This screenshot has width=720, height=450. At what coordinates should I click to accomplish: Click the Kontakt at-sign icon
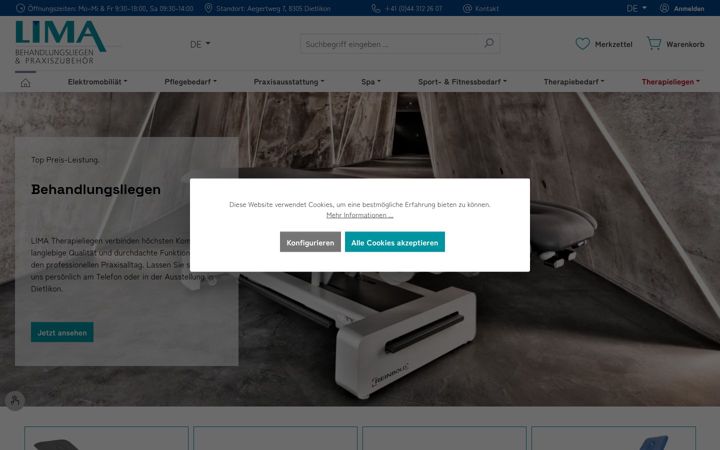467,8
